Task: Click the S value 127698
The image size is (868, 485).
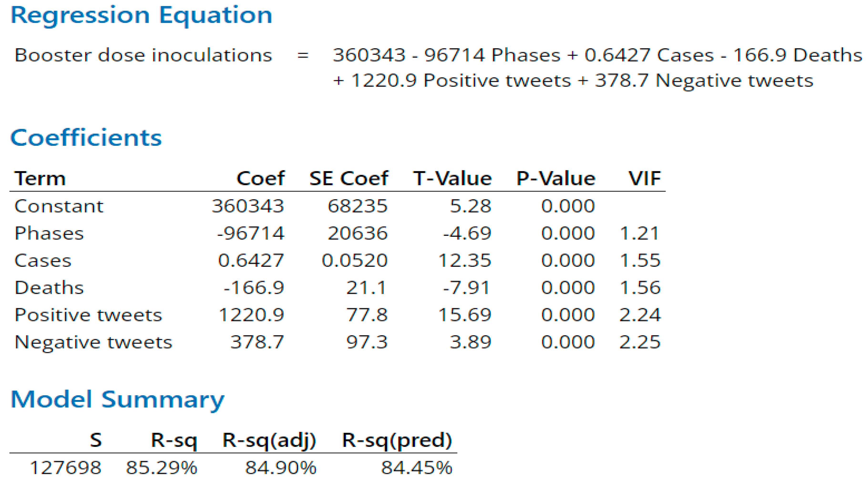Action: (x=66, y=468)
